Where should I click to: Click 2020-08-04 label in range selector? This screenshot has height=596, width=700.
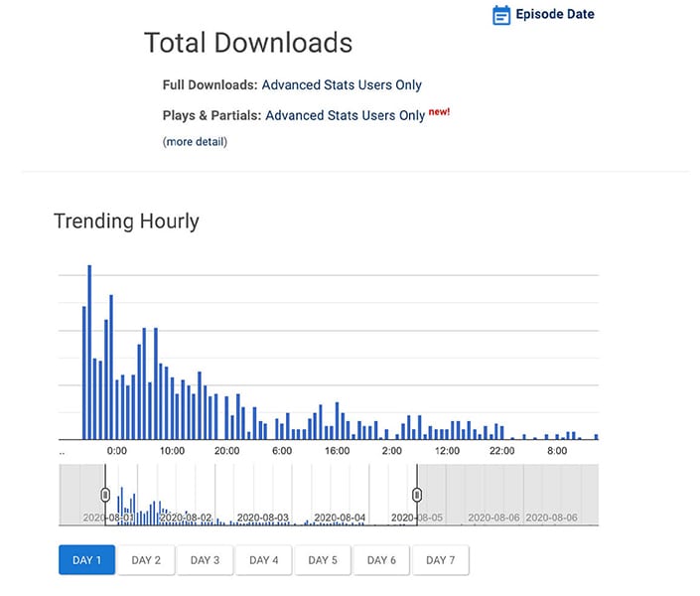340,518
